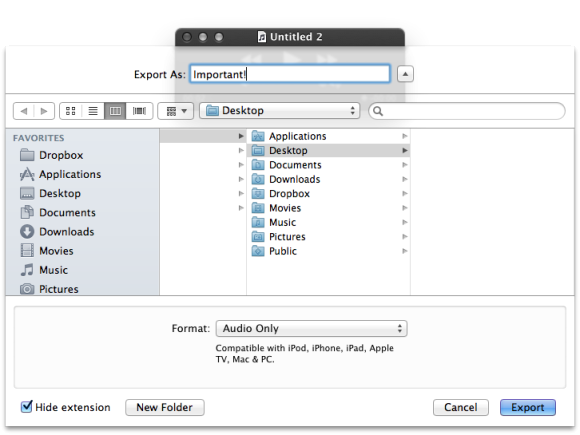Switch to Cover Flow view
Viewport: 580px width, 435px height.
[x=139, y=111]
